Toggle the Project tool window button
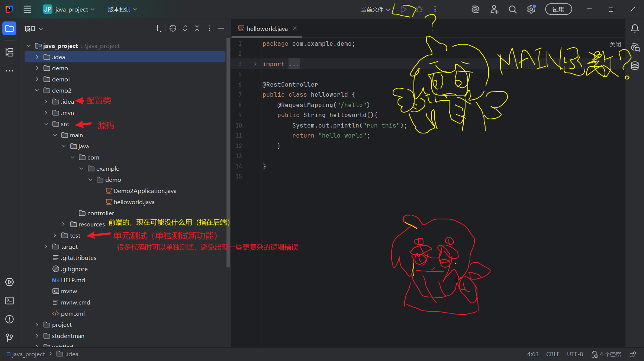Screen dimensions: 644x361 click(9, 29)
